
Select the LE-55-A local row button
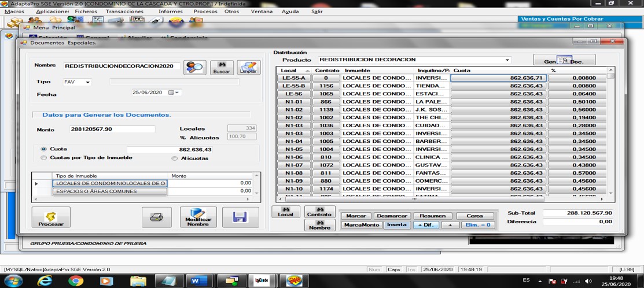294,78
